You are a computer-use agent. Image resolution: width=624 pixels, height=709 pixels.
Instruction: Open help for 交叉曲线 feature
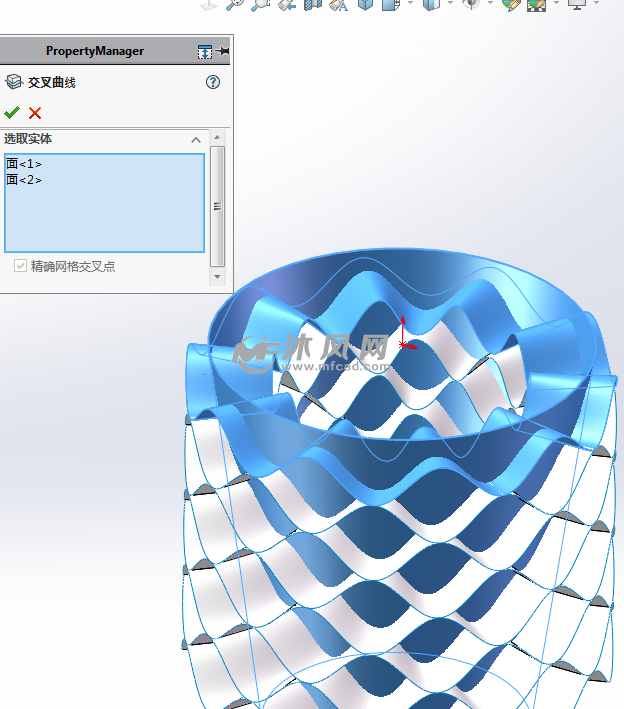point(213,82)
